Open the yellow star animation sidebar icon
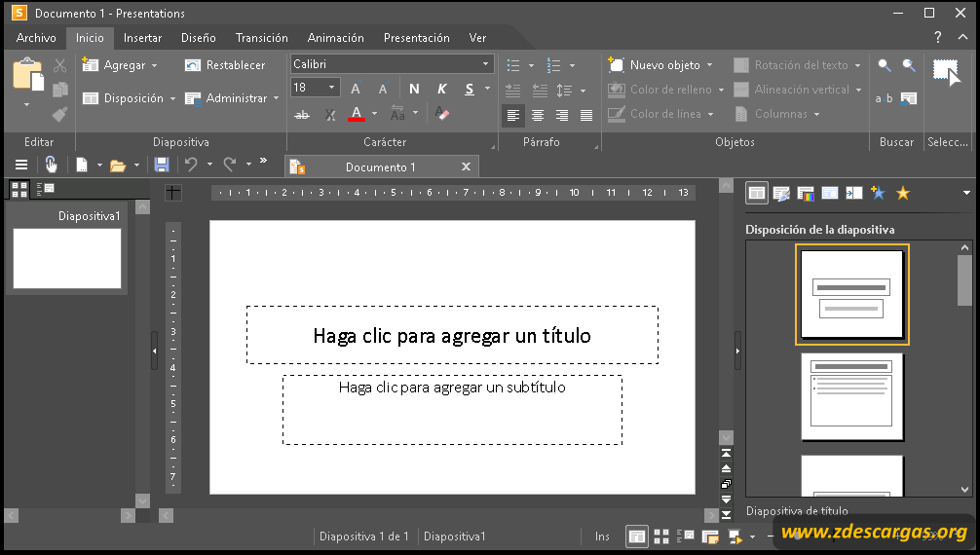 (902, 194)
